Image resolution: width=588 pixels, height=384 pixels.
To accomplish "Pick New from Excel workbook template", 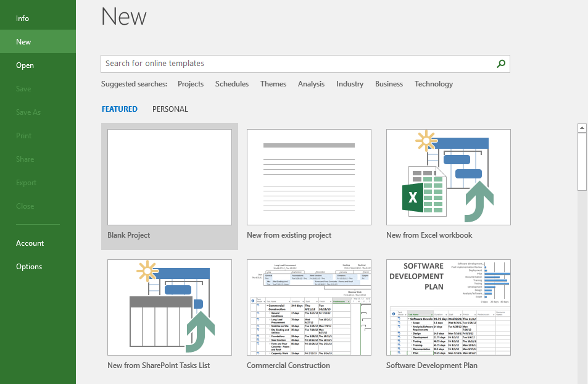I will pyautogui.click(x=449, y=177).
